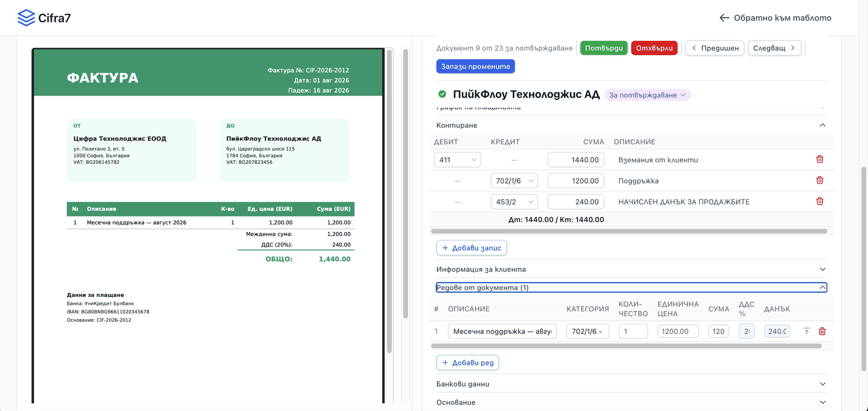The height and width of the screenshot is (411, 868).
Task: Click the unit price 1200.00 field
Action: pos(678,331)
